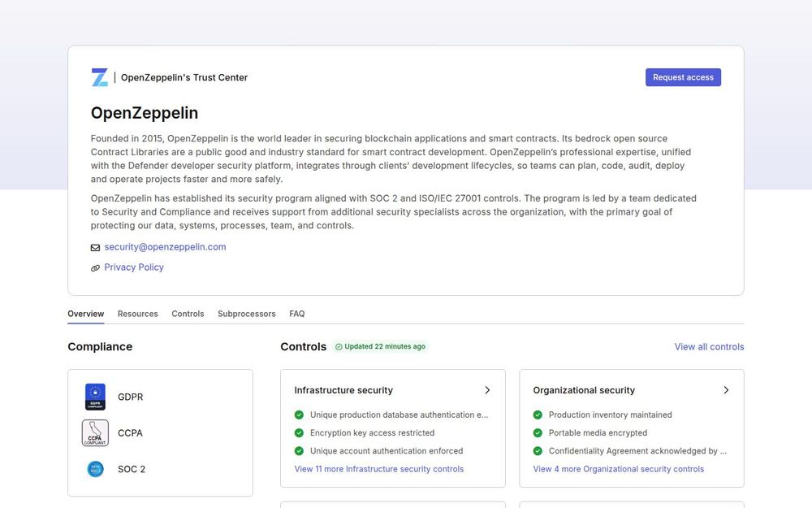Open the FAQ tab
Image resolution: width=812 pixels, height=508 pixels.
pos(296,314)
